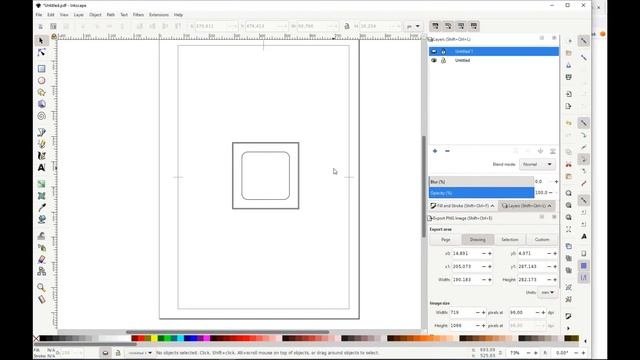
Task: Select the Measure tool
Action: (41, 299)
